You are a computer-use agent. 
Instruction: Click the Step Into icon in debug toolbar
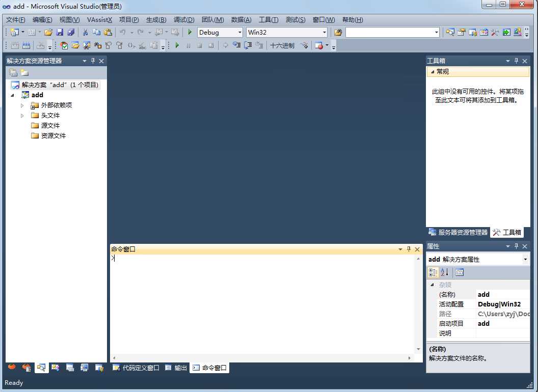(237, 45)
